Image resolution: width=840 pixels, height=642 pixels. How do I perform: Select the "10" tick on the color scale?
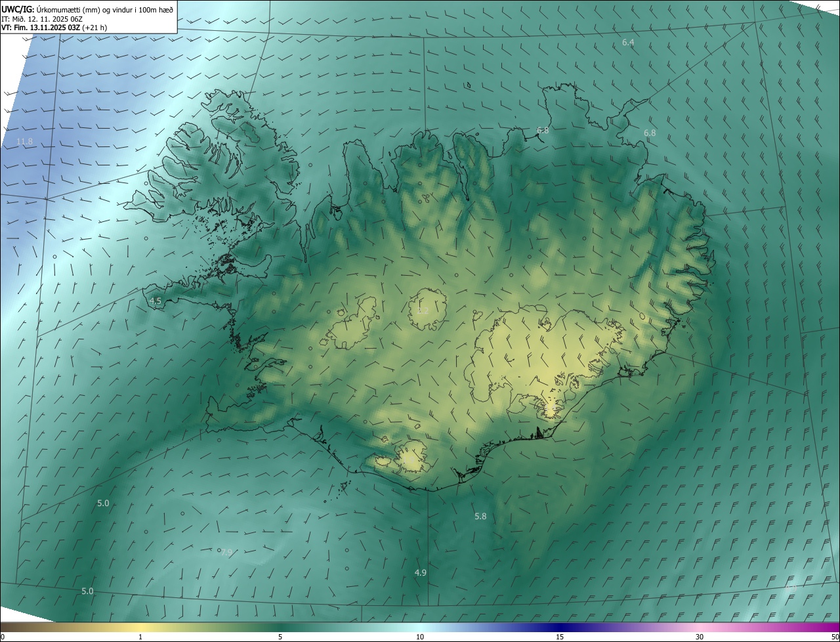(x=420, y=637)
